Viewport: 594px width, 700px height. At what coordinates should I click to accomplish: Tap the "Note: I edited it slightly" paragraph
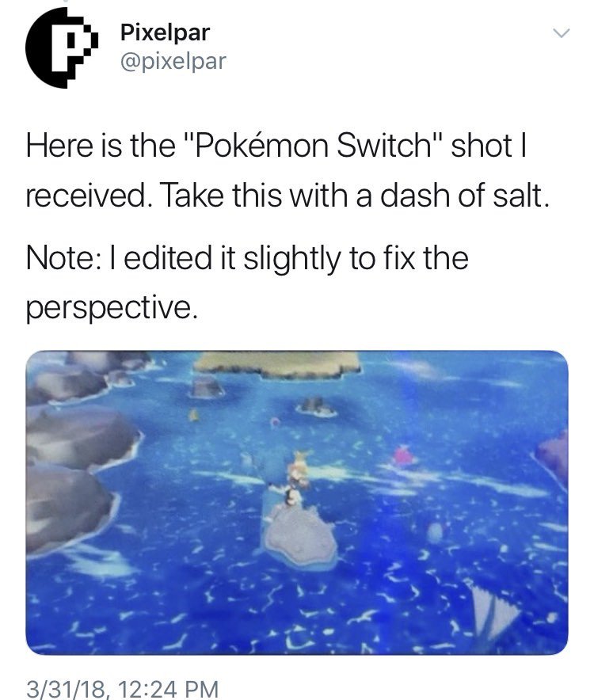(247, 283)
